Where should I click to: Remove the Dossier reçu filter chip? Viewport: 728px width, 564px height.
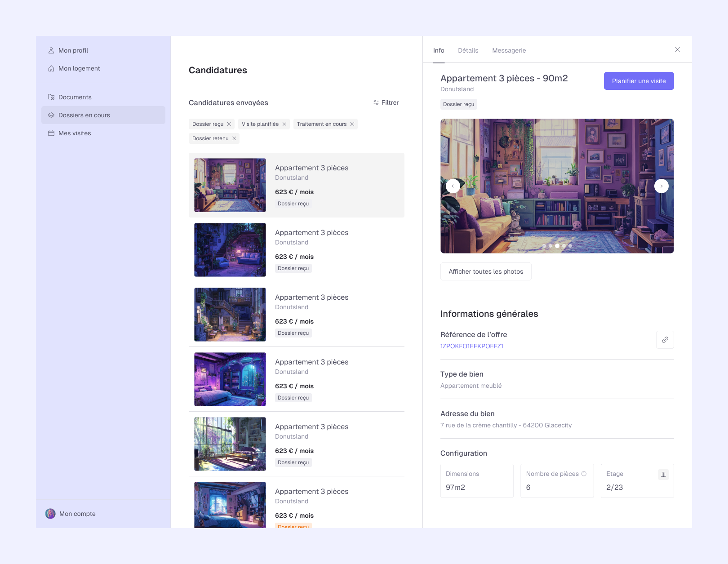coord(229,124)
